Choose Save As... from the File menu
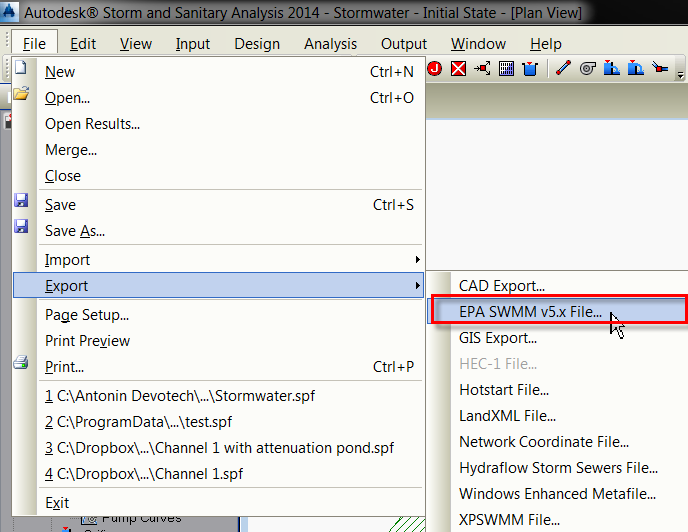688x532 pixels. (x=218, y=230)
